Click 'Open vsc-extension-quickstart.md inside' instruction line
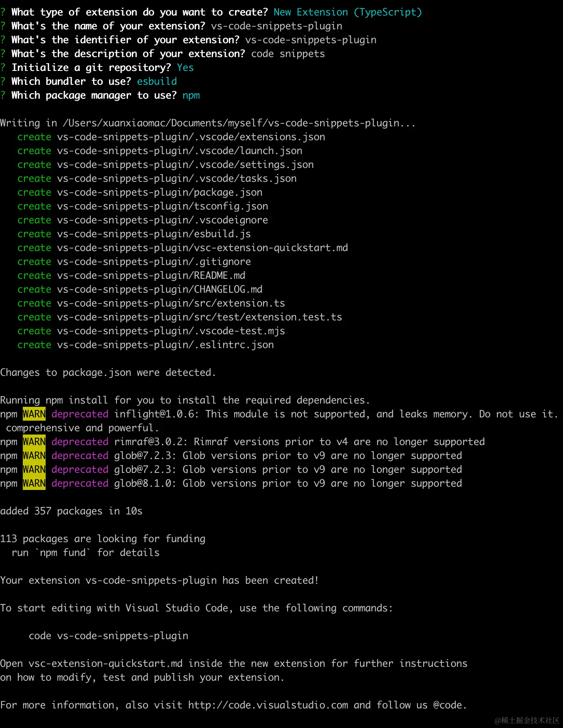This screenshot has width=563, height=728. point(234,664)
